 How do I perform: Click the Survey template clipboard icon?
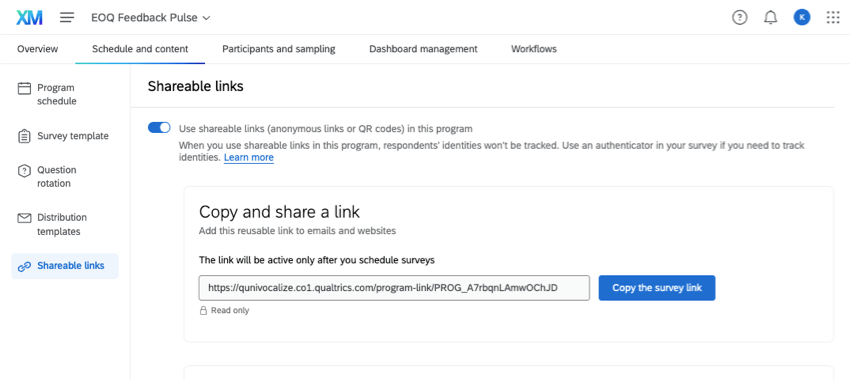[x=24, y=136]
